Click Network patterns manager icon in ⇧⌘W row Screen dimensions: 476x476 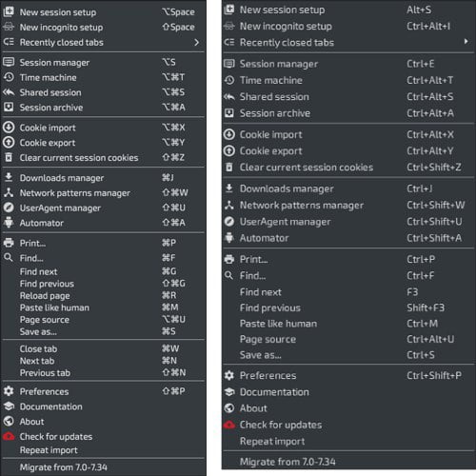click(x=9, y=192)
